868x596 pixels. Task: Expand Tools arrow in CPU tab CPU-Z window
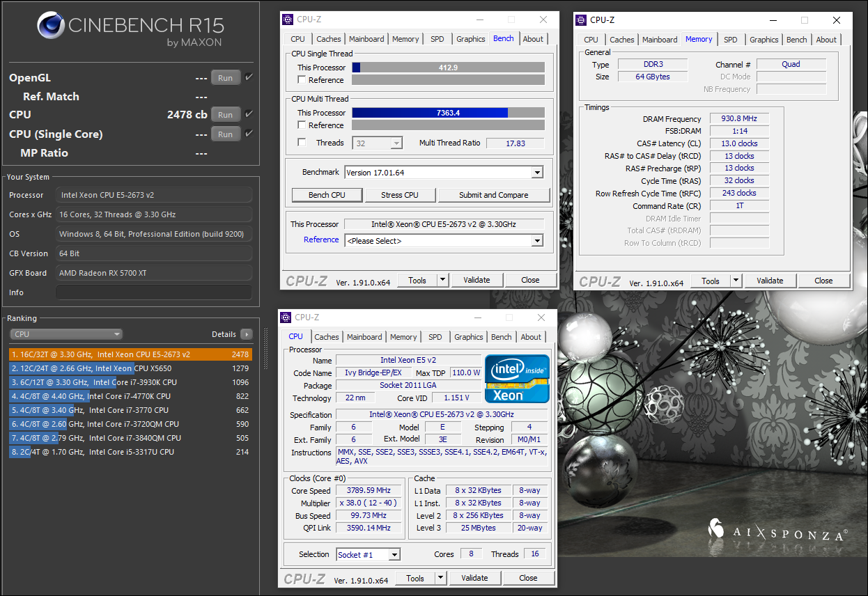coord(440,578)
